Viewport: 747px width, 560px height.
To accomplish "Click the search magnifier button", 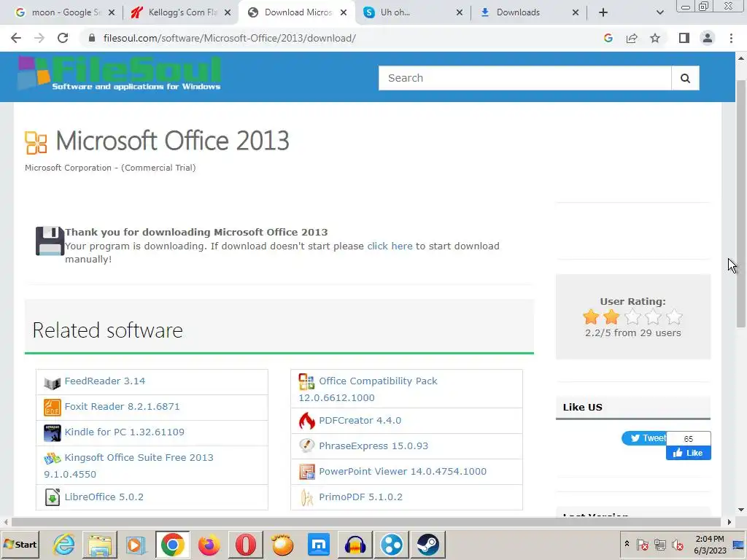I will [x=685, y=78].
